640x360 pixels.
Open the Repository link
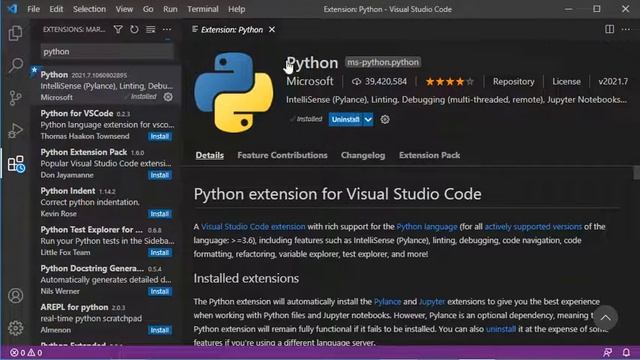[x=513, y=82]
